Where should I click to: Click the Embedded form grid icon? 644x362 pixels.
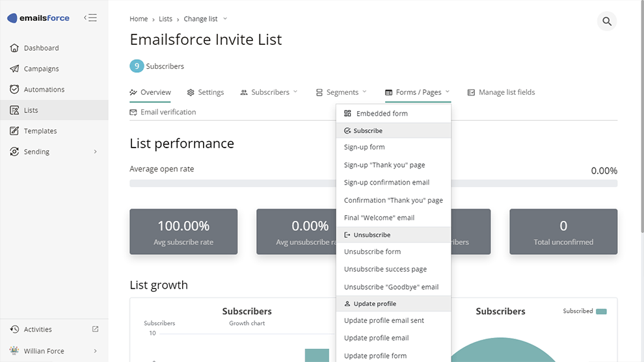pos(347,113)
